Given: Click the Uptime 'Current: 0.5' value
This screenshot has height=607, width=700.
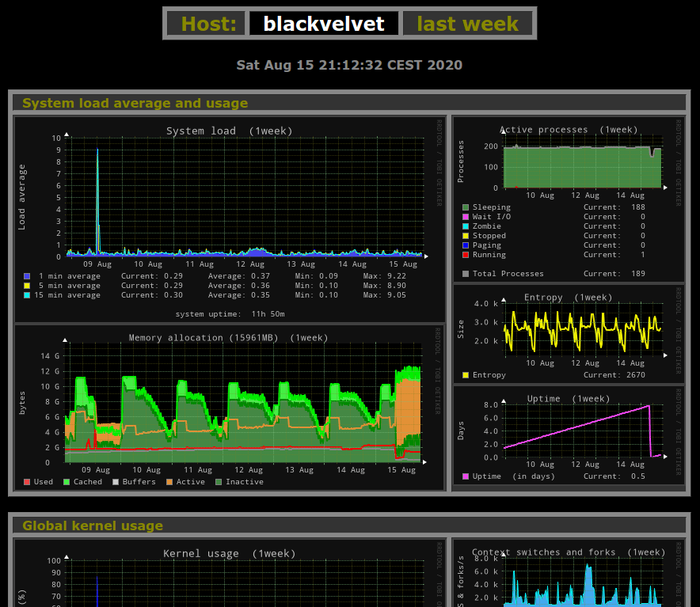Looking at the screenshot, I should [614, 476].
